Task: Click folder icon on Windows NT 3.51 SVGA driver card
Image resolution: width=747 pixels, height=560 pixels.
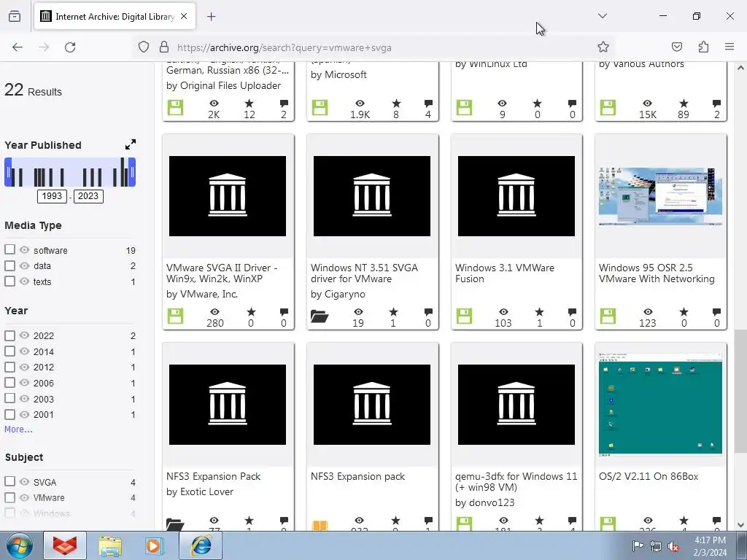Action: tap(320, 316)
